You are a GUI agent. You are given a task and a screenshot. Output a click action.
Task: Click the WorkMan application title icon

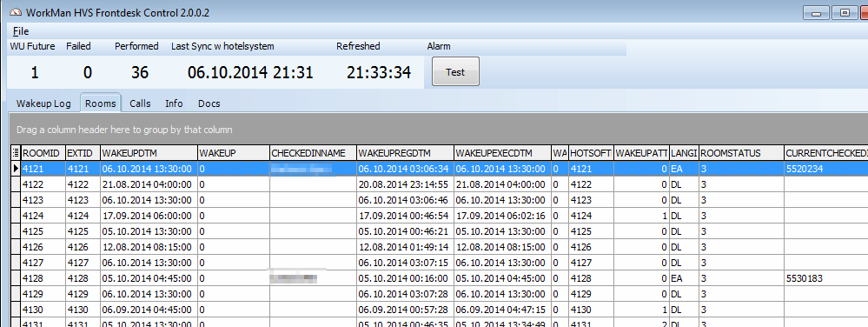point(16,13)
